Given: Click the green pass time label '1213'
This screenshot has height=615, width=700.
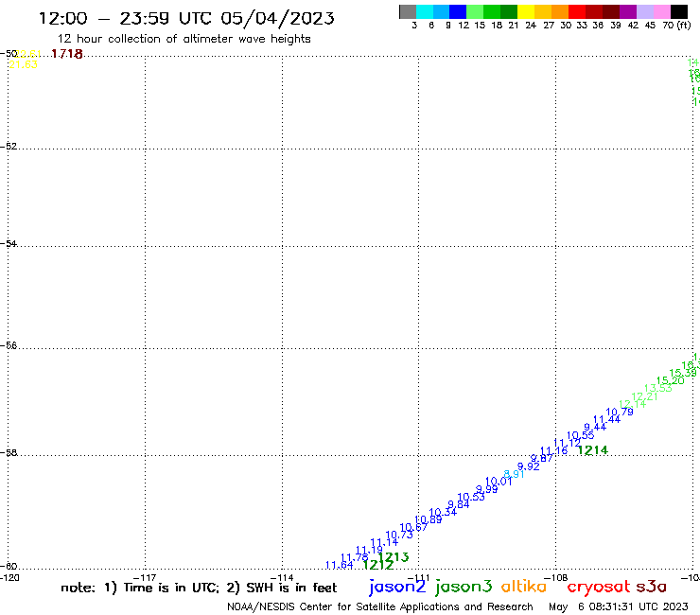Looking at the screenshot, I should point(394,557).
